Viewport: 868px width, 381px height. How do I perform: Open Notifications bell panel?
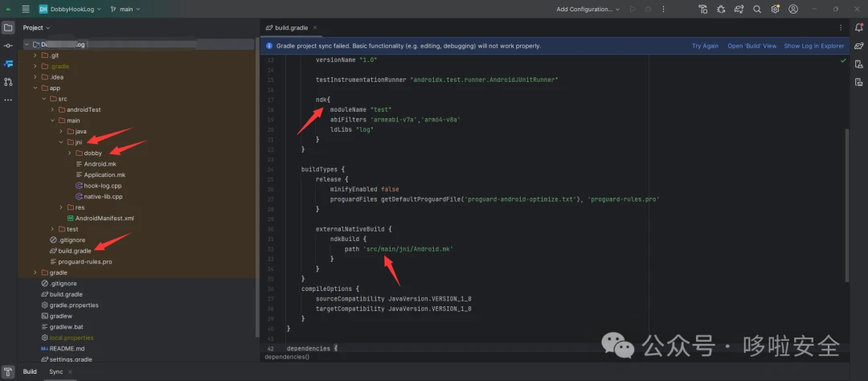click(858, 27)
